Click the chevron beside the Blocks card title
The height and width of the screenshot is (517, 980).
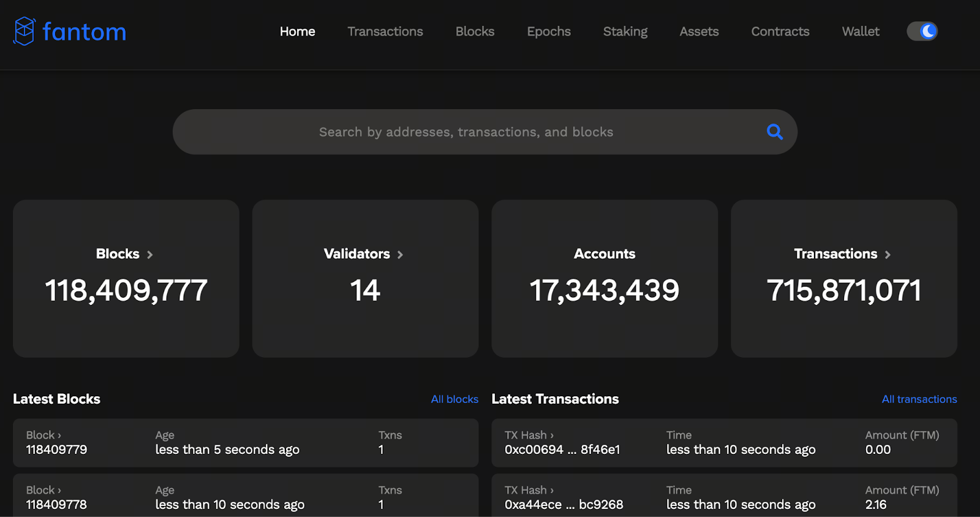click(149, 254)
